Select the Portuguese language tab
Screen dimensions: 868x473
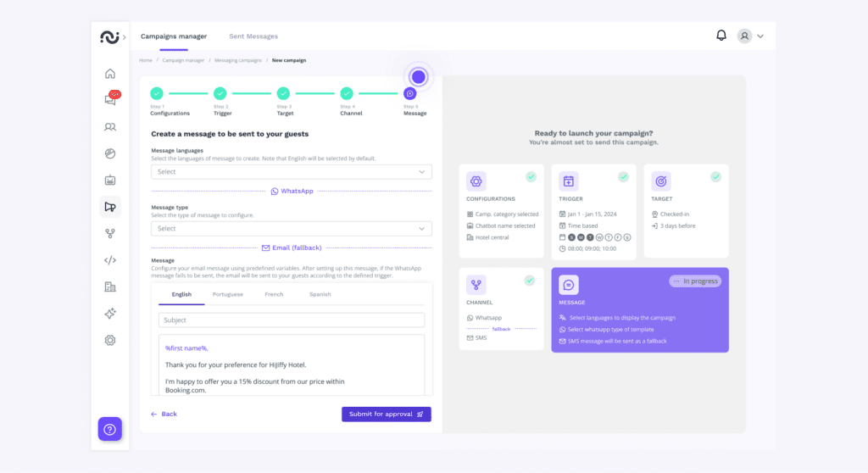pos(227,294)
